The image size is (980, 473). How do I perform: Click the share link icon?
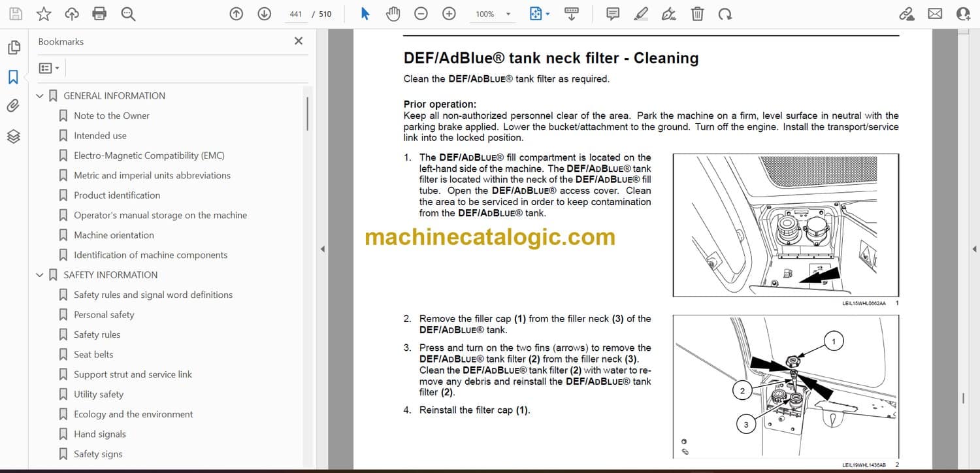pos(906,14)
